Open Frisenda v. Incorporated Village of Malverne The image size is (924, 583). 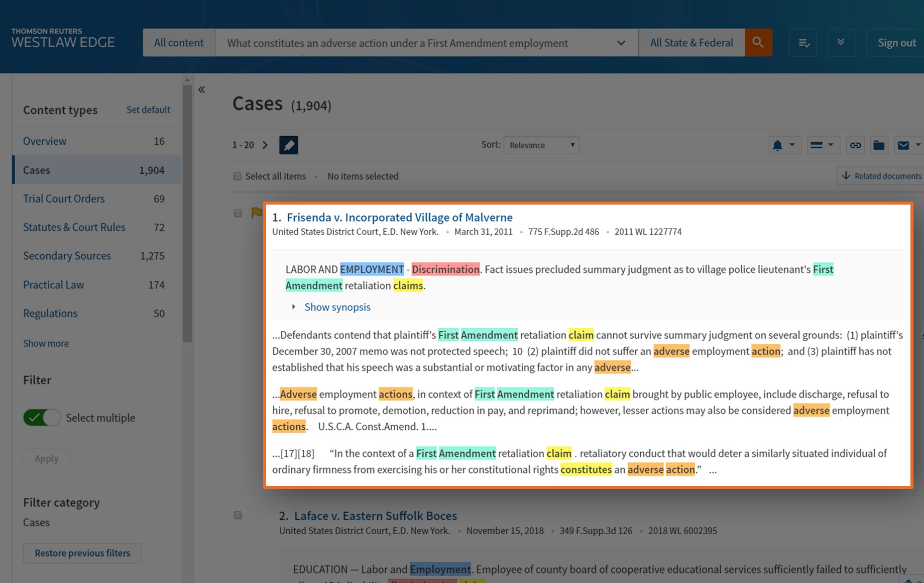[x=399, y=217]
